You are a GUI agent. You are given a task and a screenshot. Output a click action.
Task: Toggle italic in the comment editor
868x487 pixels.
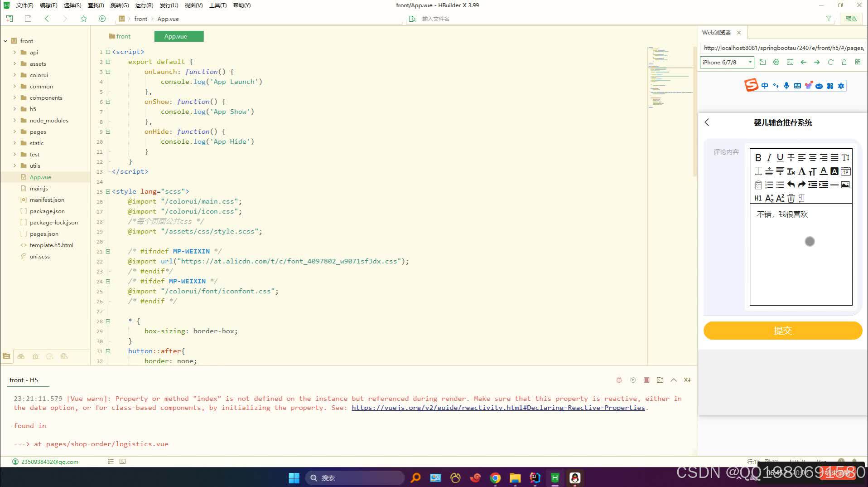(x=769, y=158)
